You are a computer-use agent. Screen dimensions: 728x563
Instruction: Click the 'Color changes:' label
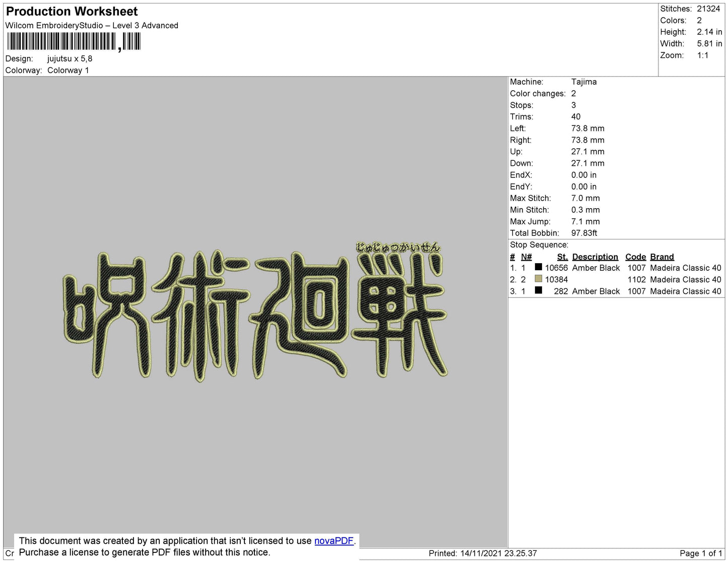click(x=538, y=93)
